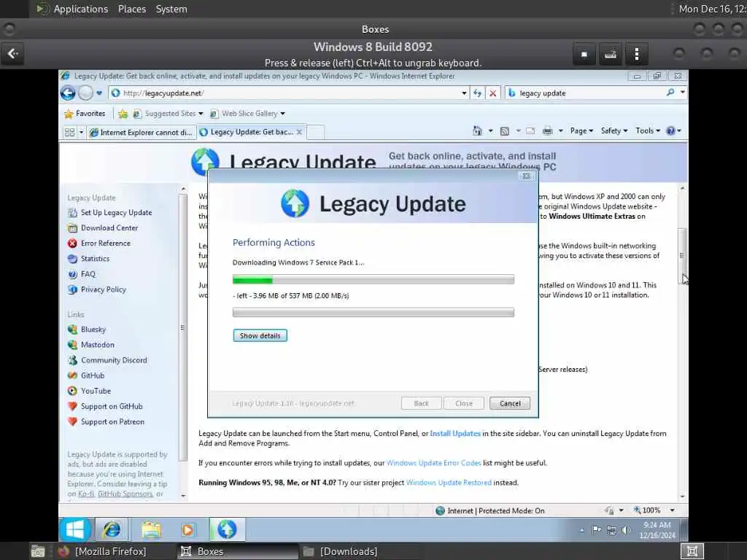Expand Suggested Sites dropdown
This screenshot has width=747, height=560.
click(201, 113)
